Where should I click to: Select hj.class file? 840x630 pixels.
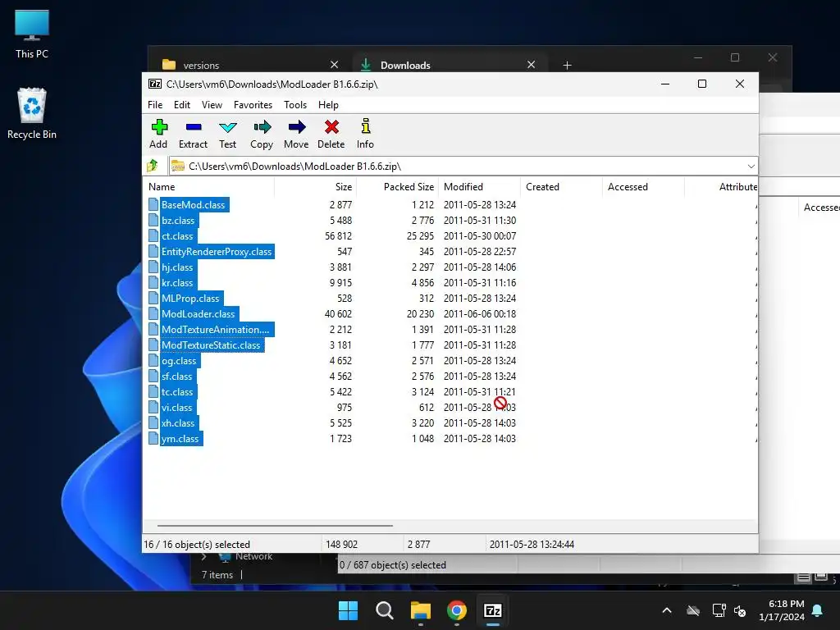pyautogui.click(x=177, y=267)
